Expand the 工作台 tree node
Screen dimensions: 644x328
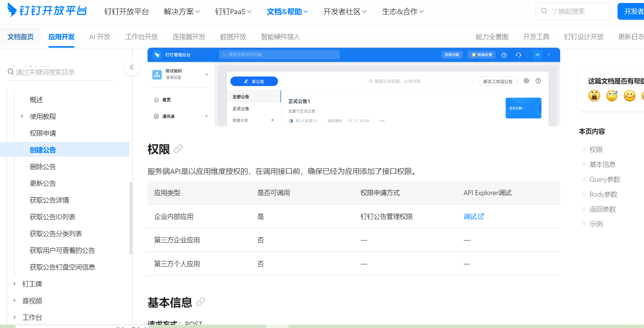click(15, 317)
